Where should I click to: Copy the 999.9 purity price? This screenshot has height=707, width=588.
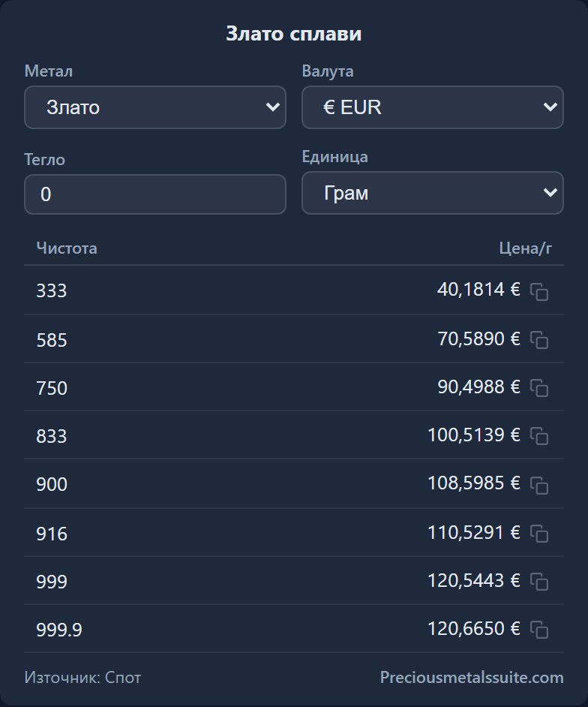[539, 630]
